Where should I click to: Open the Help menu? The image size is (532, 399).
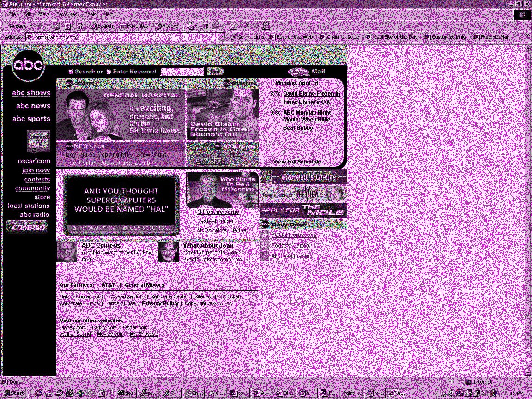[108, 14]
